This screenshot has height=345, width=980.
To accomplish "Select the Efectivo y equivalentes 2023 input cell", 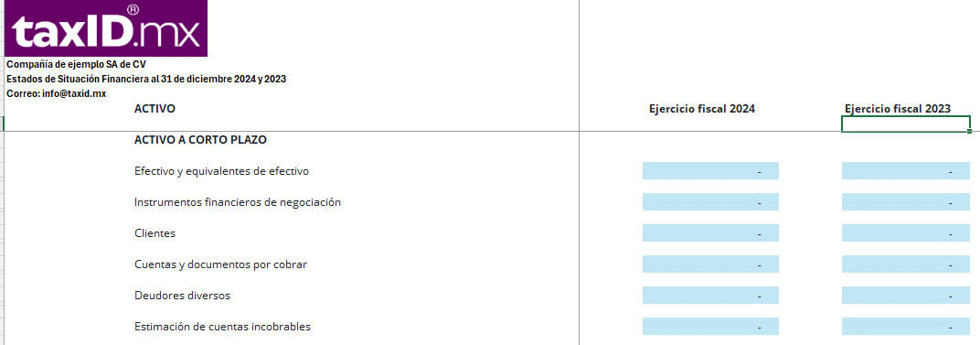I will (906, 171).
